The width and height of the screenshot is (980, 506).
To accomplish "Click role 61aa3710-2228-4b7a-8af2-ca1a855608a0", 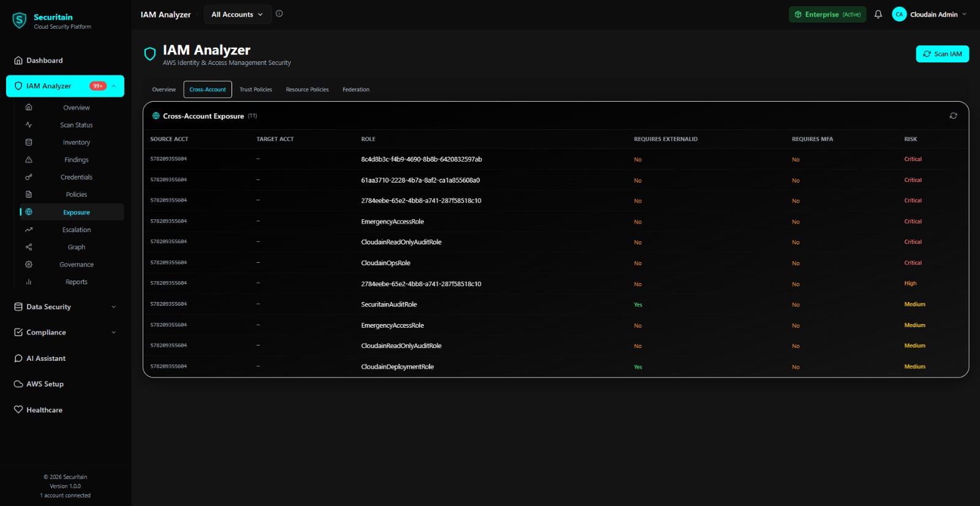I will point(420,180).
